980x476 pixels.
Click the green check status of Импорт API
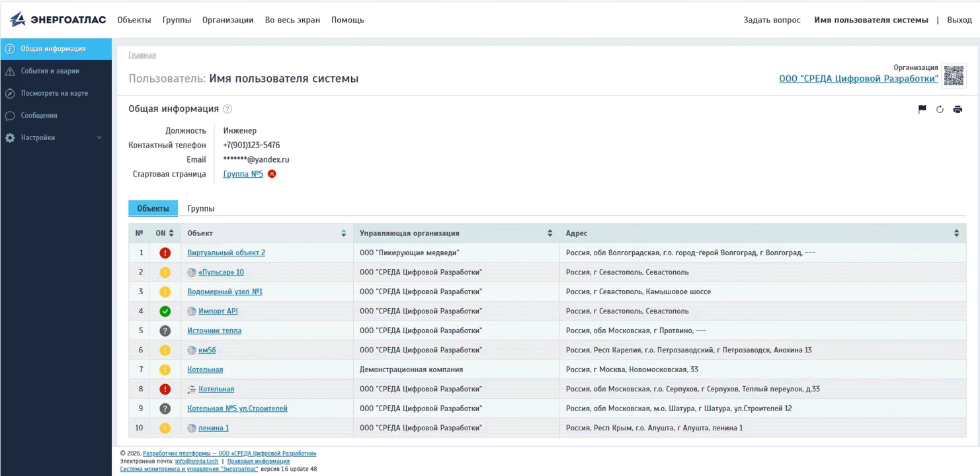pos(165,311)
